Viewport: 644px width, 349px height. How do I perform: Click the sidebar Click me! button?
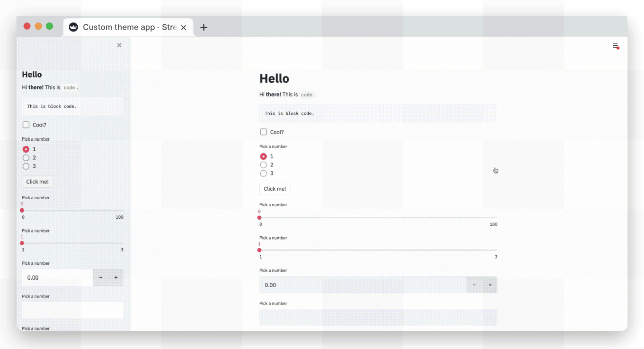point(37,182)
